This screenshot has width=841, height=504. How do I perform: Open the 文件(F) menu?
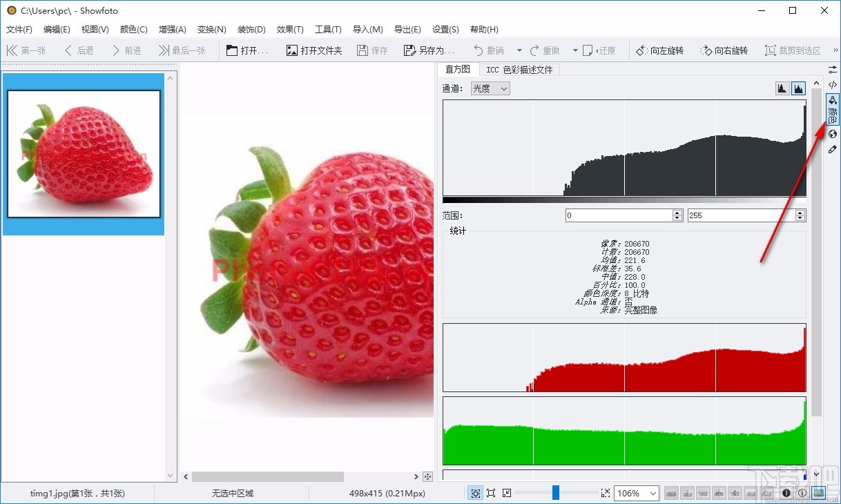click(19, 30)
